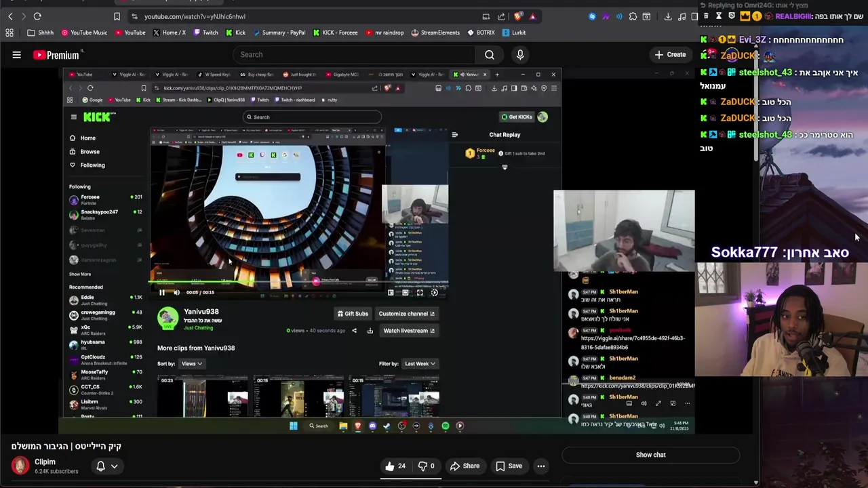
Task: Click the Customize channel button
Action: [x=406, y=314]
